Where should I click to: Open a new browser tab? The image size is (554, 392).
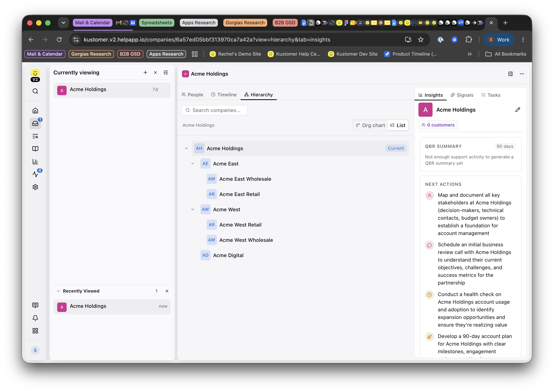pyautogui.click(x=505, y=23)
